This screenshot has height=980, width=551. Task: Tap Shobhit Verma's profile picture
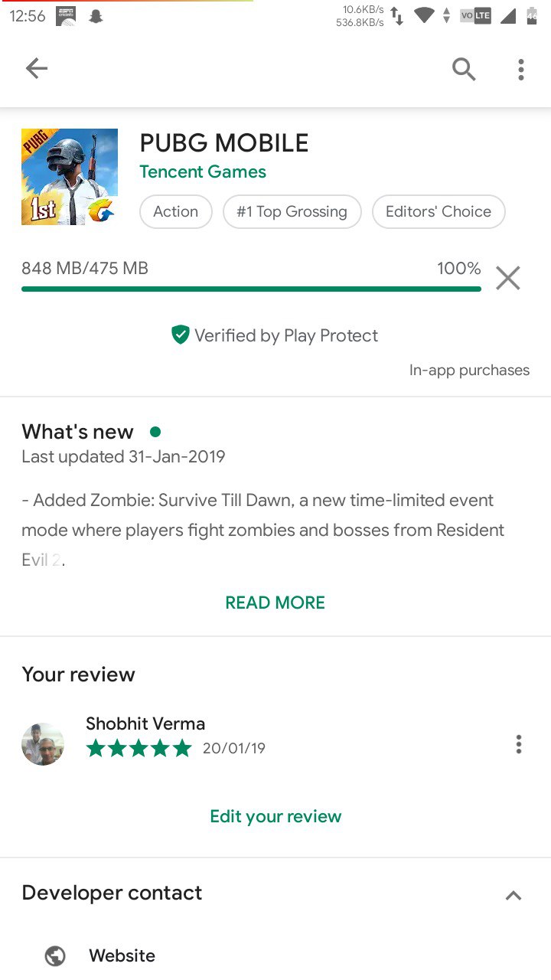[x=43, y=744]
